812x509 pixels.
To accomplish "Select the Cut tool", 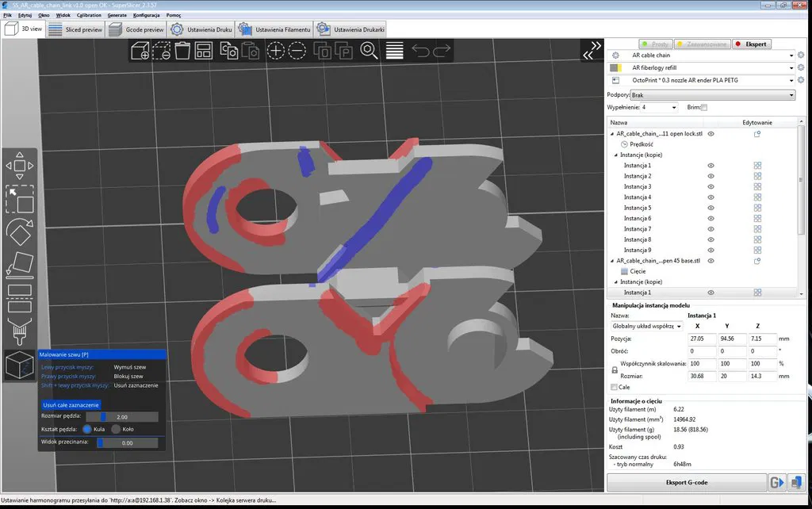I will click(x=20, y=299).
